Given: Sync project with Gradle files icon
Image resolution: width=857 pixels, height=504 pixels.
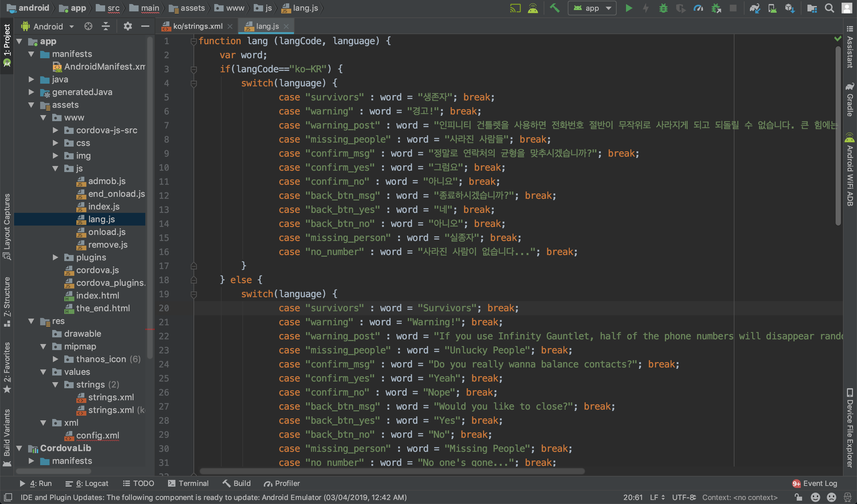Looking at the screenshot, I should click(x=755, y=8).
